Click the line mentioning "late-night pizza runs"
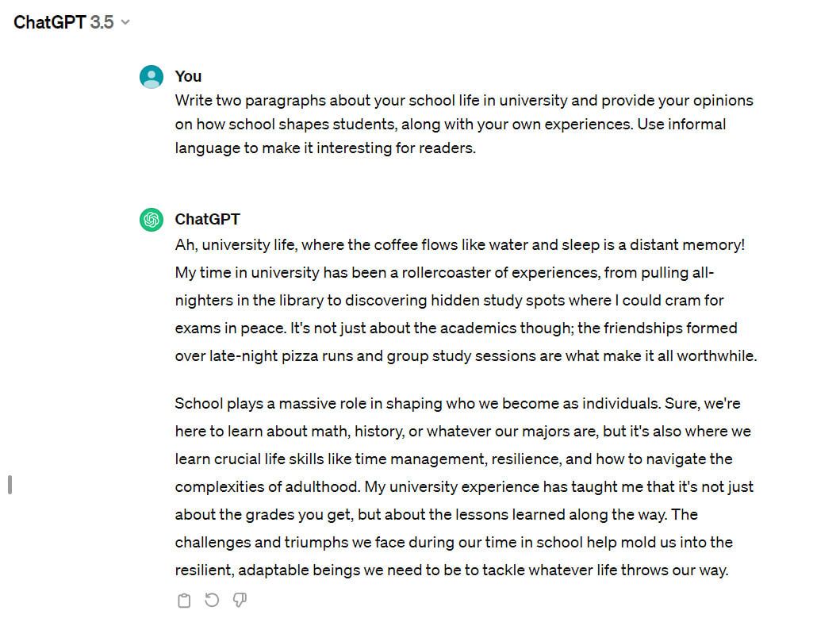 click(466, 356)
